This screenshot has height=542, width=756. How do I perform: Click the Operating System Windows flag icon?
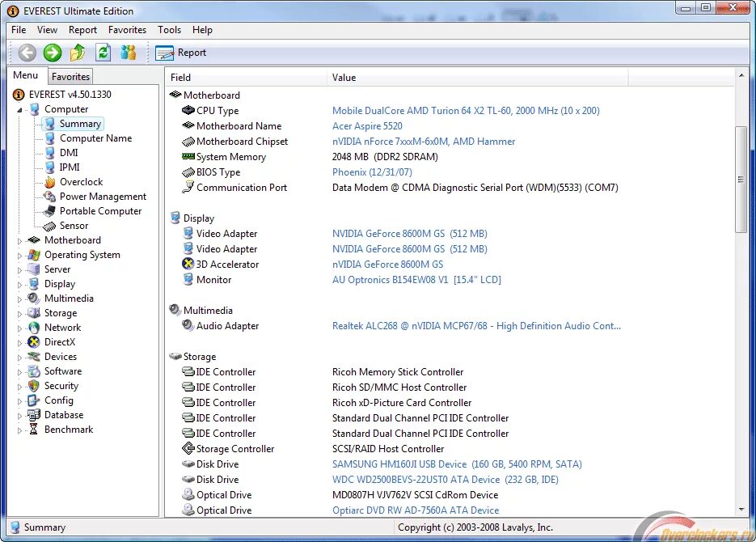point(34,255)
